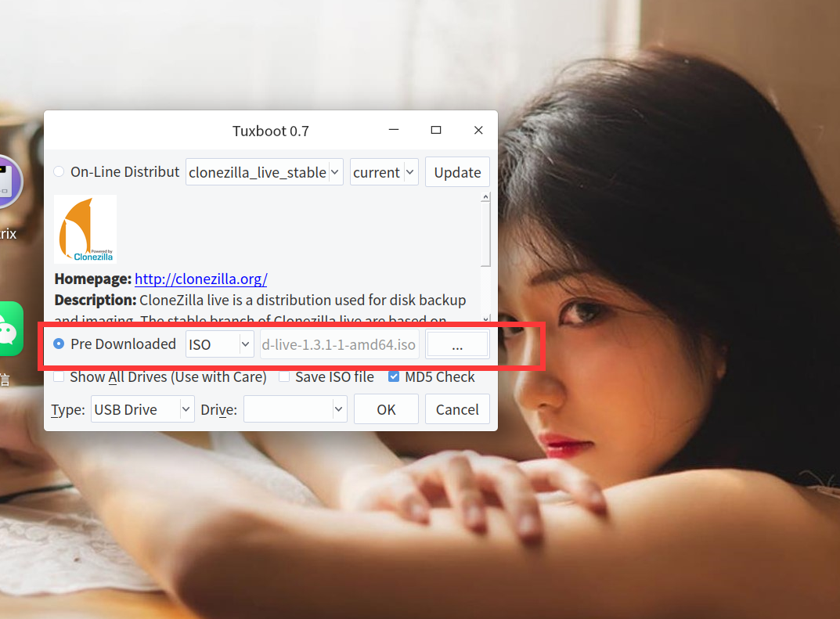Image resolution: width=840 pixels, height=619 pixels.
Task: Click the description scrollbar up arrow
Action: tap(485, 197)
